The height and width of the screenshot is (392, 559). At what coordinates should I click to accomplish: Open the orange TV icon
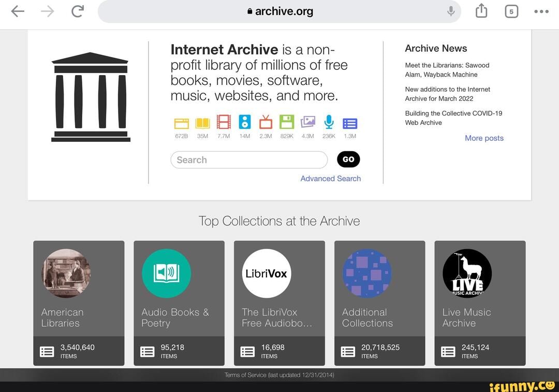coord(266,122)
